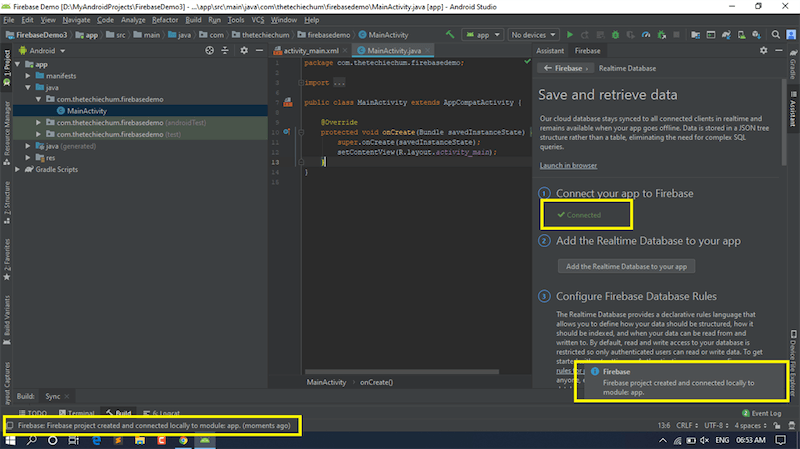
Task: Expand the manifests folder
Action: [28, 75]
